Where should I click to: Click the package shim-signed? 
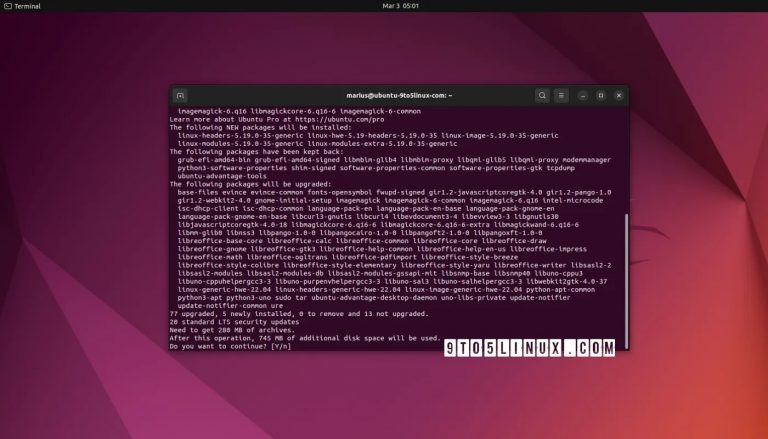click(x=313, y=168)
